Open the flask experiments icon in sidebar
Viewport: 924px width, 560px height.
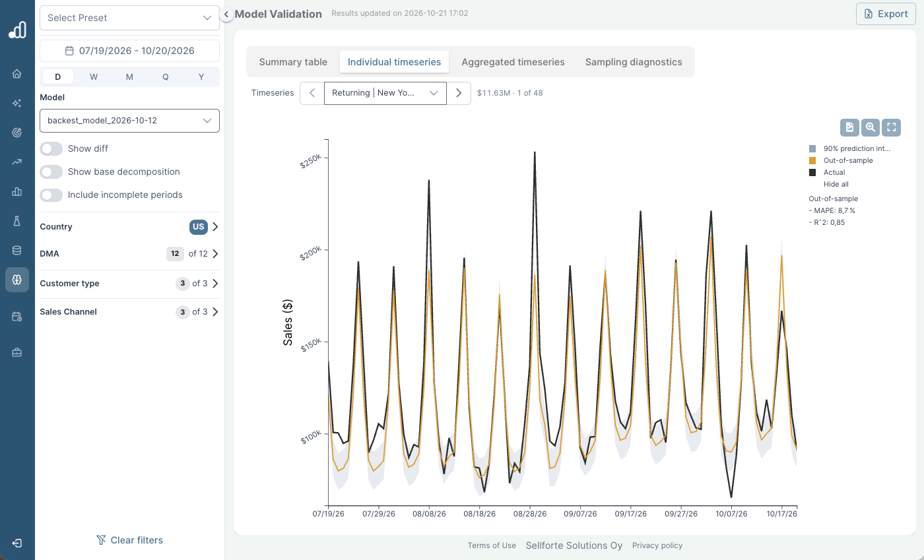pyautogui.click(x=17, y=221)
